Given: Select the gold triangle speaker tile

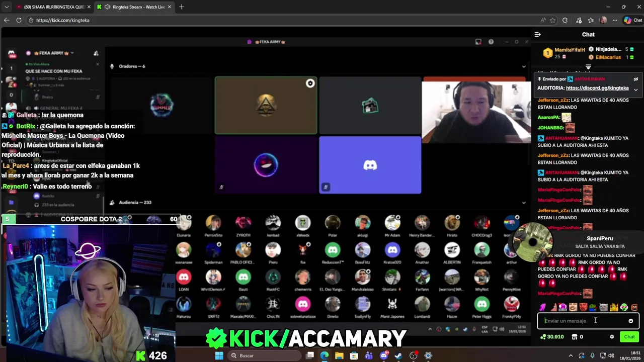Looking at the screenshot, I should pyautogui.click(x=266, y=106).
